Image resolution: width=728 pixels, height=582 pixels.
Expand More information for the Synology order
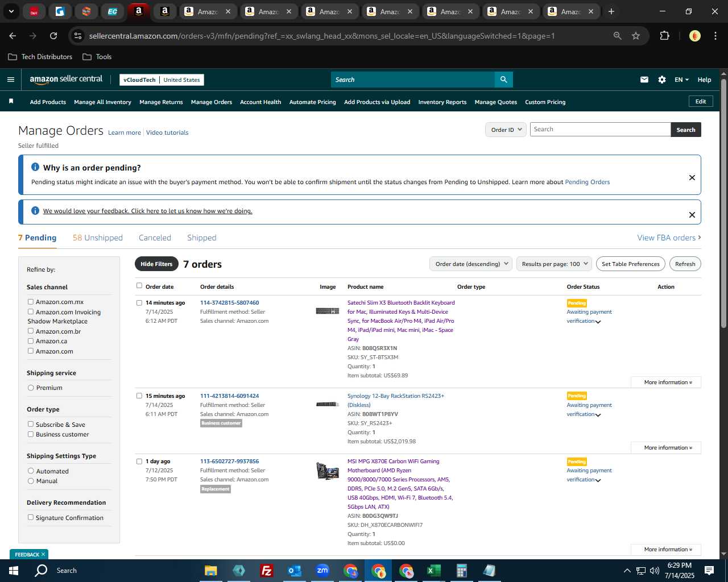(x=666, y=448)
